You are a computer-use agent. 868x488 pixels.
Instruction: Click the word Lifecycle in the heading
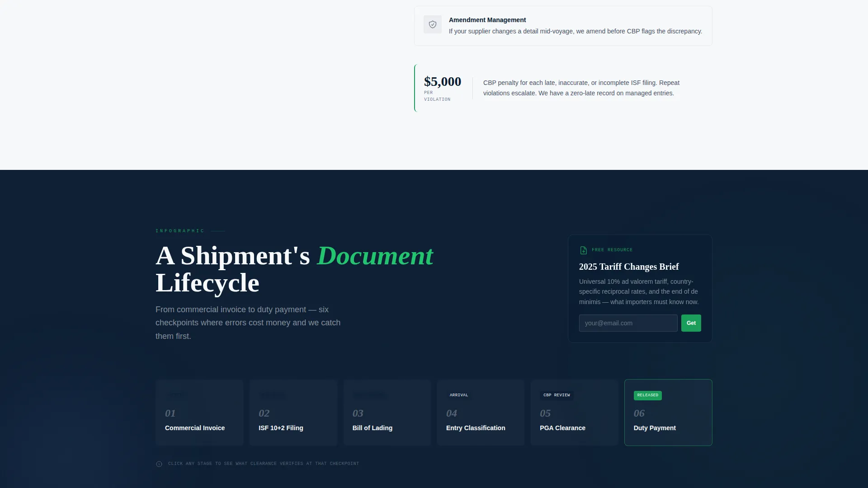point(207,283)
